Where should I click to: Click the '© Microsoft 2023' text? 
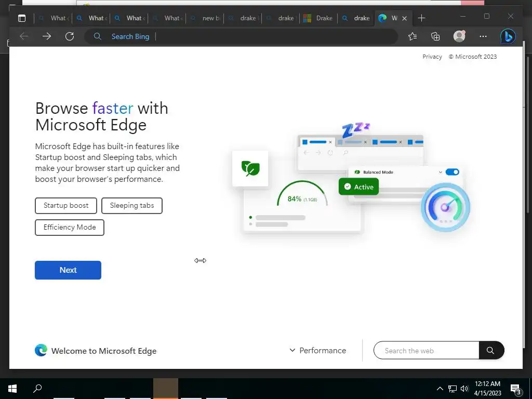coord(473,57)
